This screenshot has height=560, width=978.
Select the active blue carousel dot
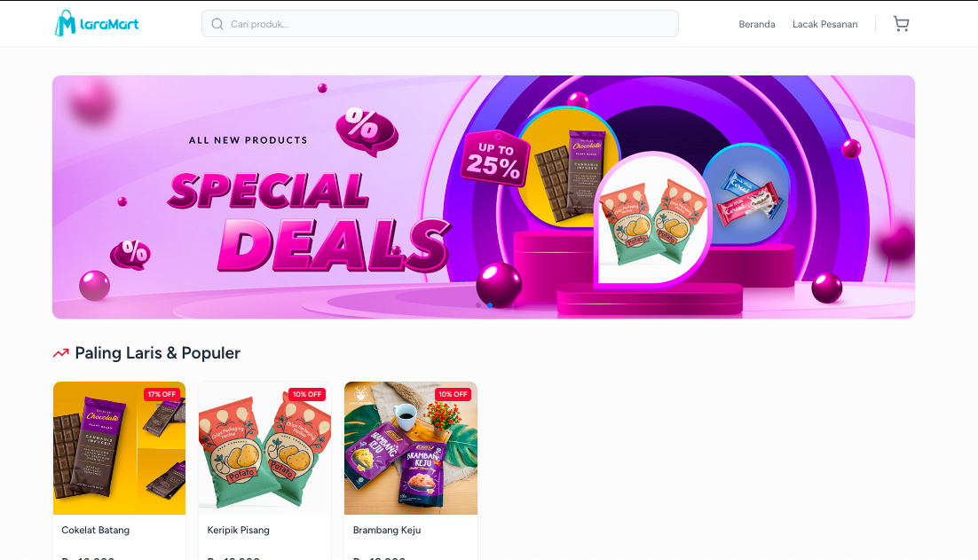(x=490, y=305)
